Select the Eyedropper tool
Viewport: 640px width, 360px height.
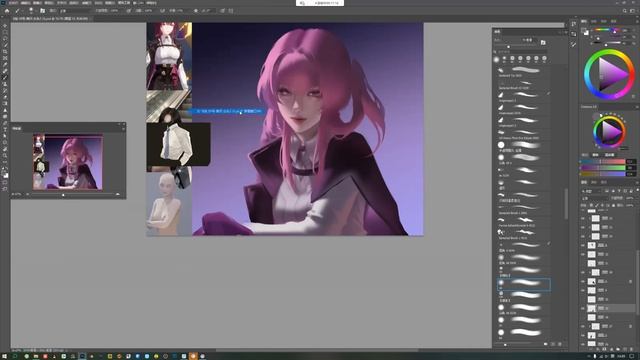pyautogui.click(x=5, y=64)
